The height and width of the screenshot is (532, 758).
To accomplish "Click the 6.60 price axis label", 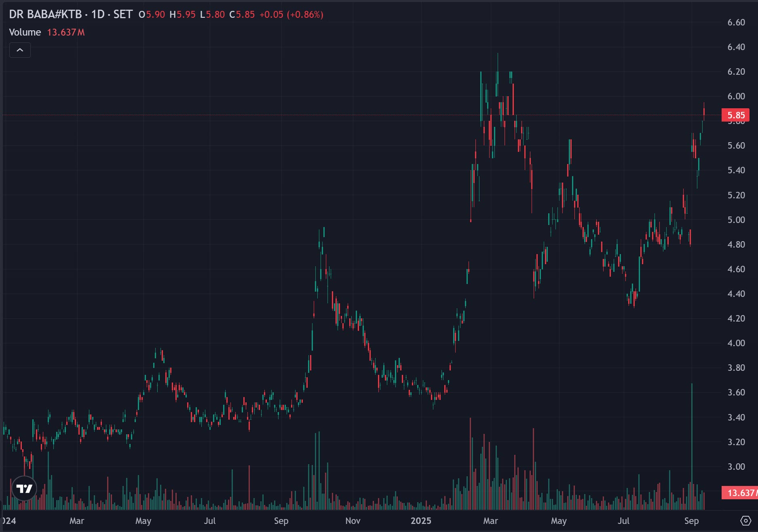I will [736, 23].
